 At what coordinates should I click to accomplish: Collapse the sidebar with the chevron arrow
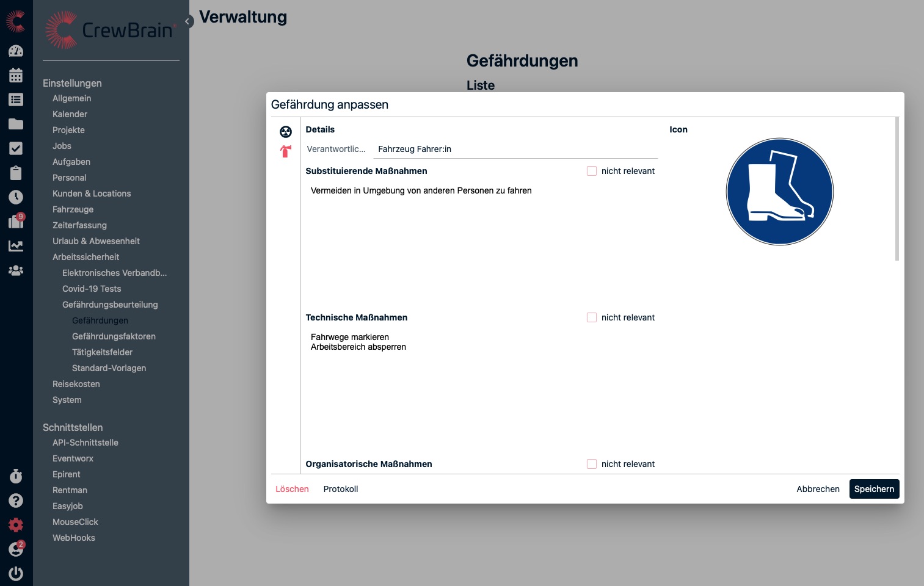coord(188,21)
